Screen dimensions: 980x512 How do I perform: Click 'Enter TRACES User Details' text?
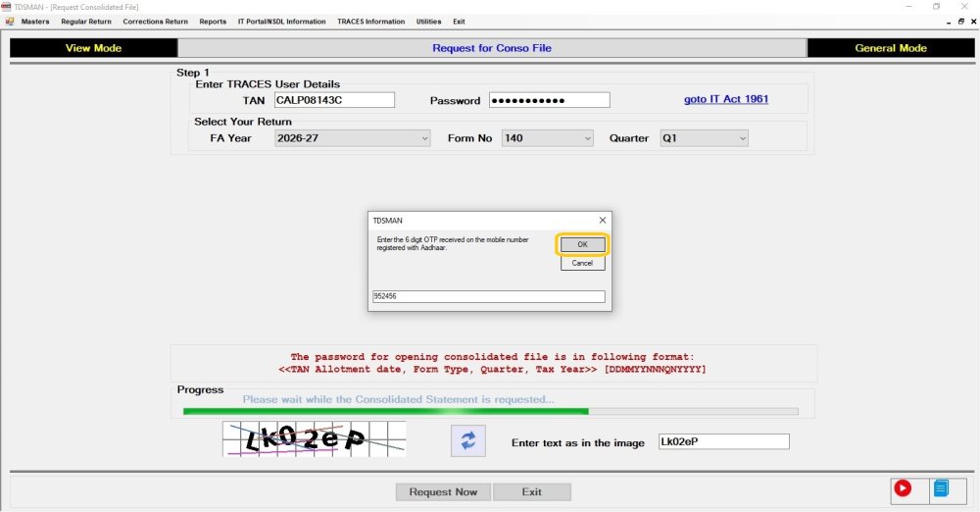tap(268, 84)
